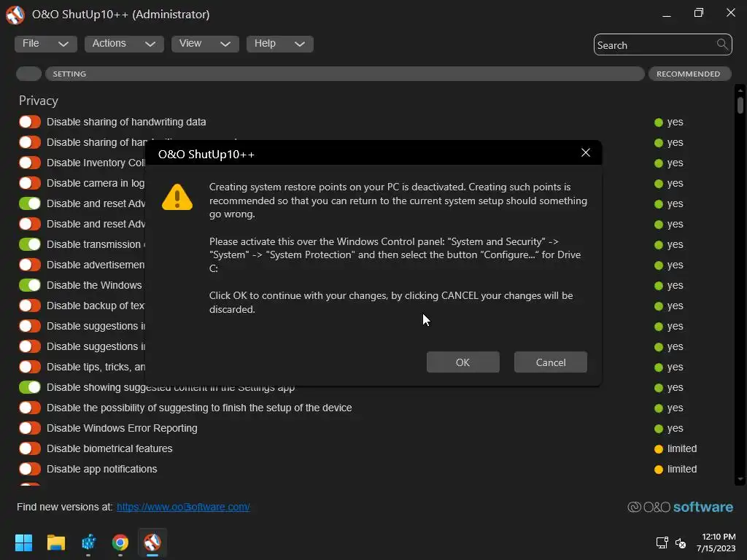Open the Help menu

click(280, 44)
